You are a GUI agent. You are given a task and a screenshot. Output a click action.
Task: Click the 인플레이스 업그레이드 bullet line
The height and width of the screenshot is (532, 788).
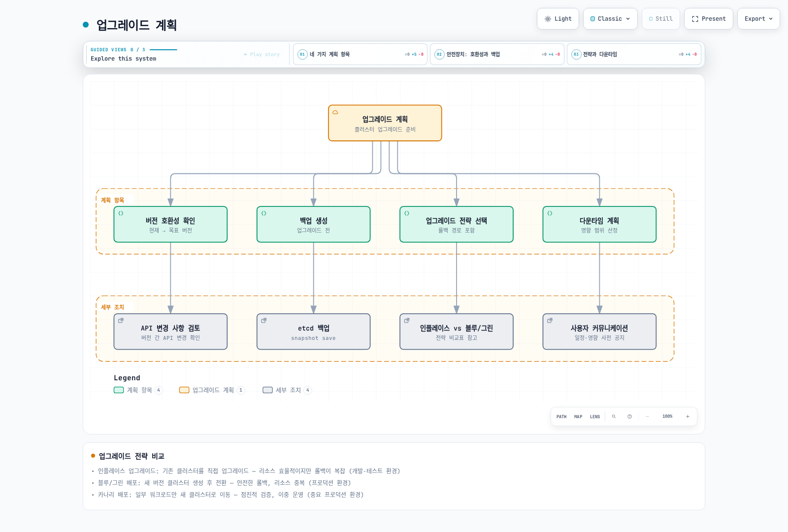pos(249,471)
